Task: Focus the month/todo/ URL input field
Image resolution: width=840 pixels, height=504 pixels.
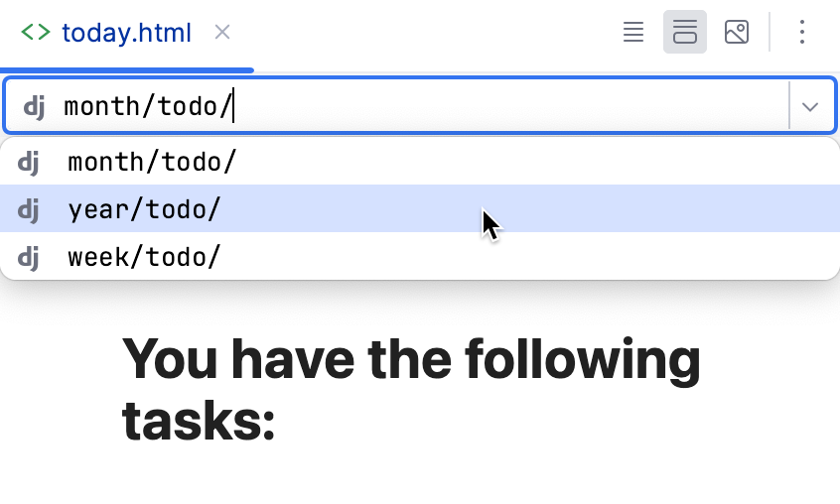Action: coord(417,106)
